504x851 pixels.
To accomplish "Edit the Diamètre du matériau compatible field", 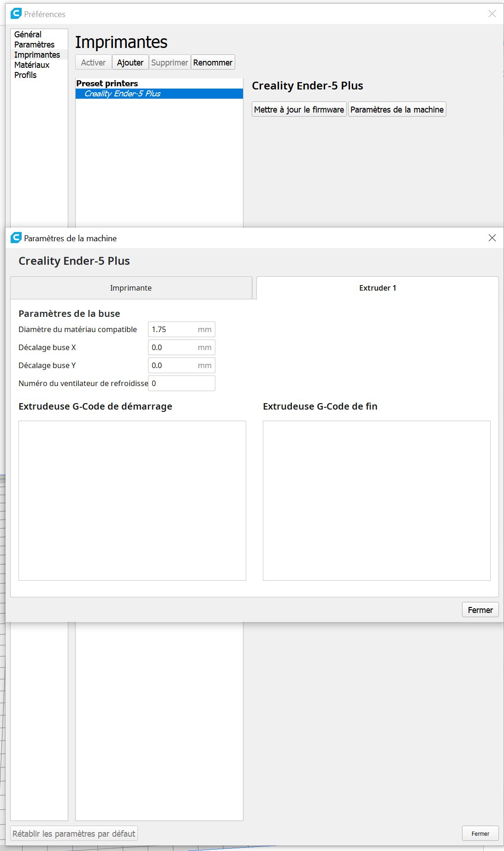I will pos(181,329).
